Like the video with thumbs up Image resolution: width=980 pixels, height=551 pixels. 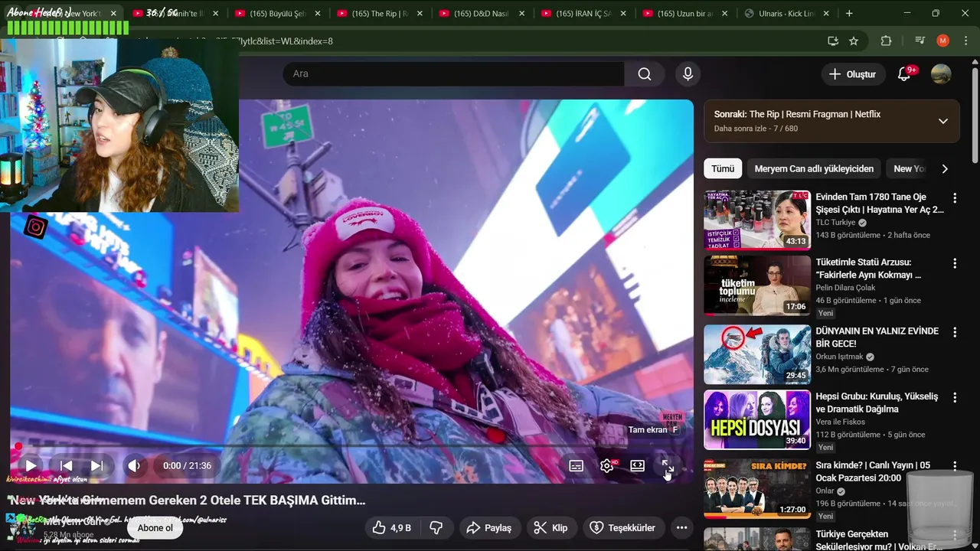click(x=391, y=528)
